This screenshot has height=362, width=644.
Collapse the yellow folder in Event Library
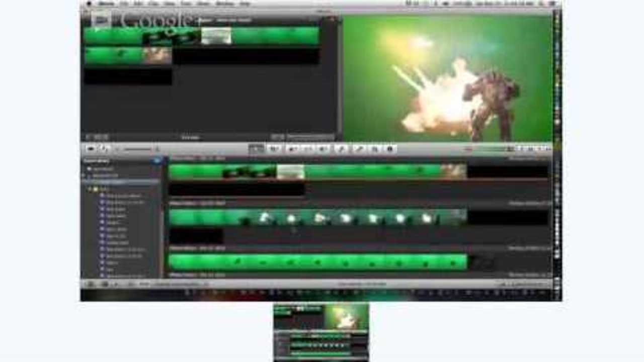tap(90, 189)
